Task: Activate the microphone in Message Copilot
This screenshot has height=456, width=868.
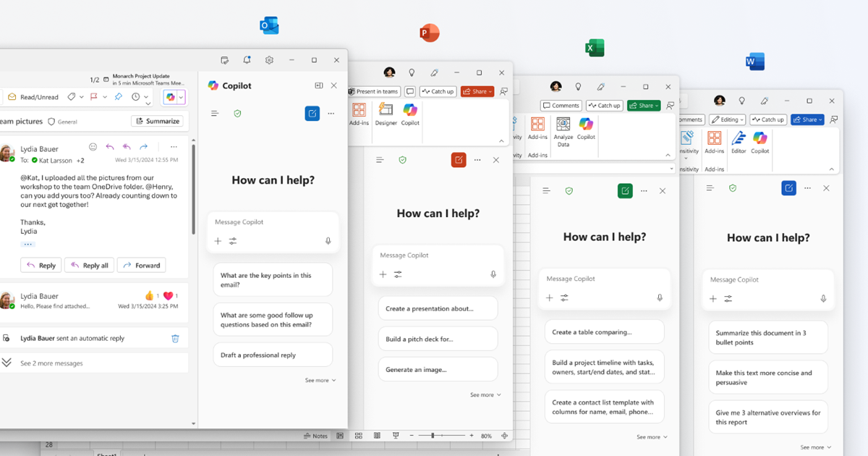Action: 328,241
